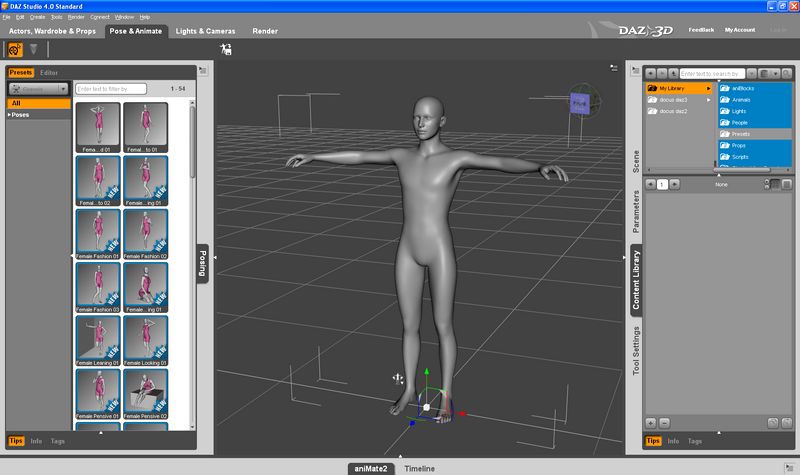Open the Scene side tab
The height and width of the screenshot is (475, 800).
coord(636,162)
